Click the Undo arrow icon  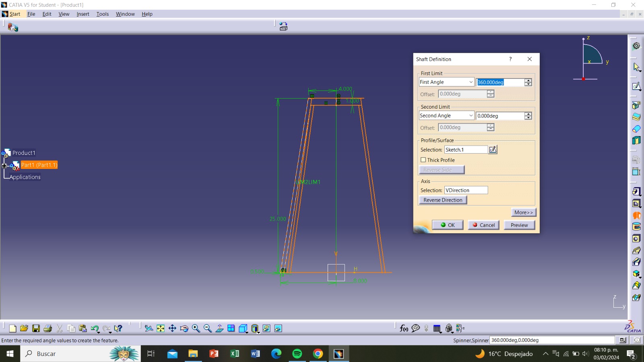click(x=95, y=329)
